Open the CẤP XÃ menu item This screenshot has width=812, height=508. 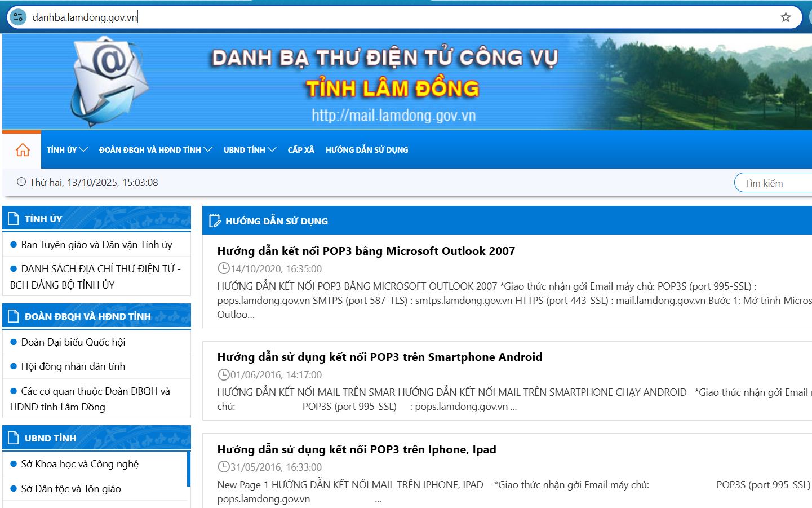301,150
